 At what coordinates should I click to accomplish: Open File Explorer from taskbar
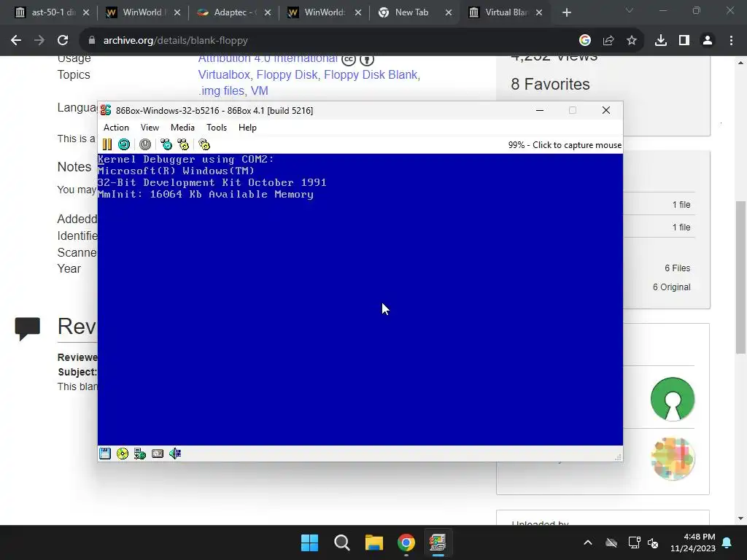tap(374, 542)
